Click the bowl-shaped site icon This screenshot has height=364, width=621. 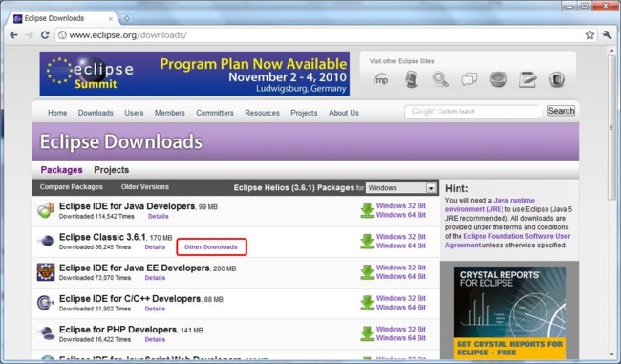(499, 79)
